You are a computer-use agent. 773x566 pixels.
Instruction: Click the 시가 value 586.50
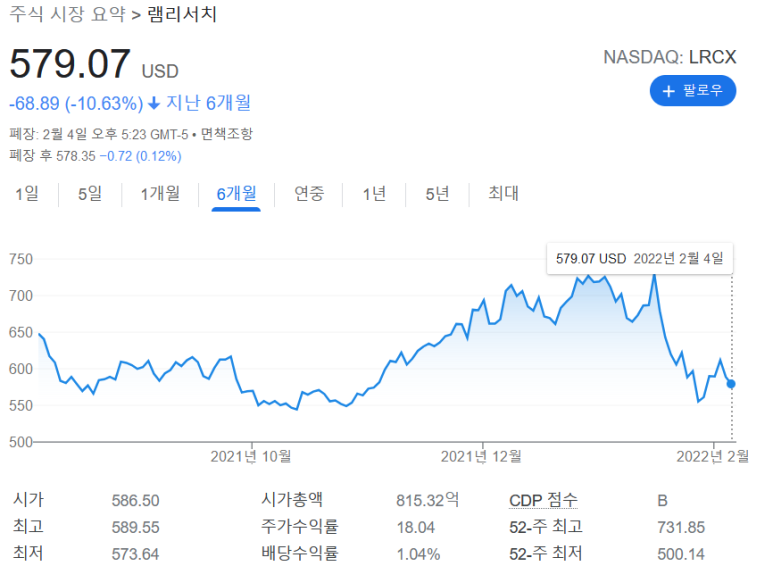pyautogui.click(x=136, y=501)
